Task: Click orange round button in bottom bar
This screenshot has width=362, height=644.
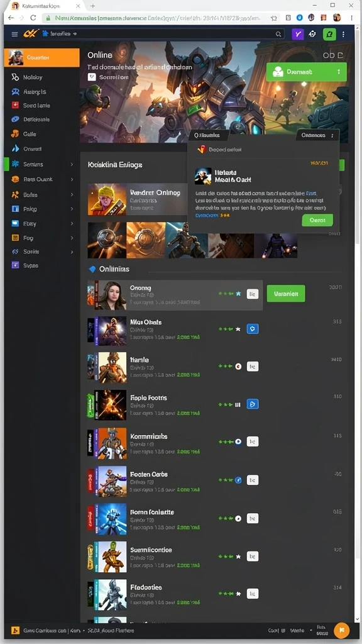Action: pos(341,630)
